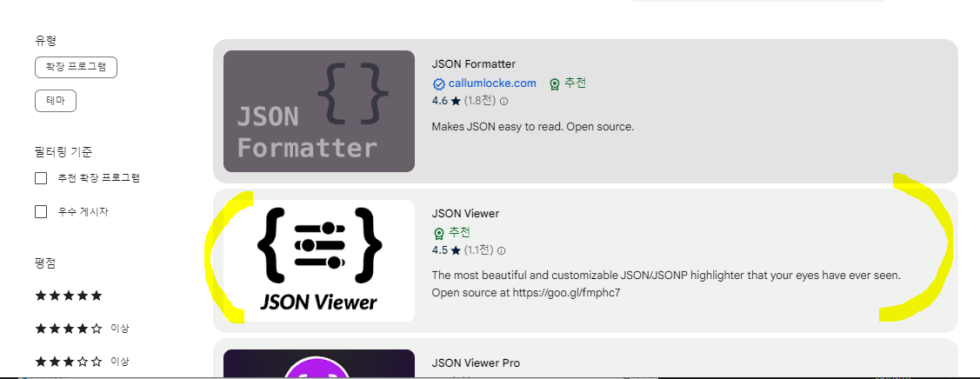Click the (1.8천) review count
This screenshot has width=980, height=379.
coord(481,101)
